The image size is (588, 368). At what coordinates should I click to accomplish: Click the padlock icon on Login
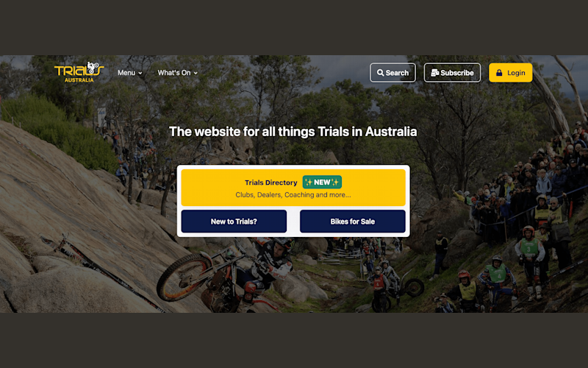(499, 73)
